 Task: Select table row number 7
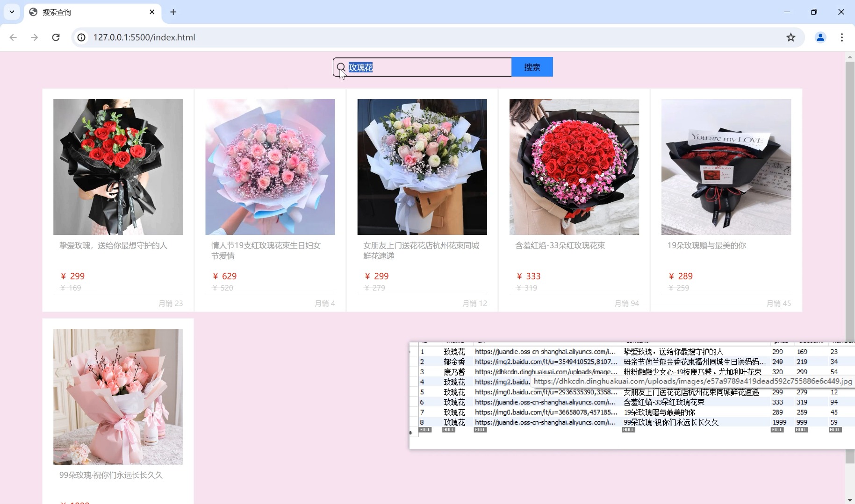(x=422, y=412)
